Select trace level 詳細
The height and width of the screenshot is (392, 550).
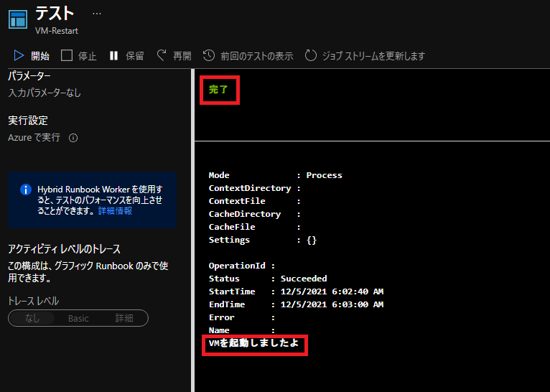(124, 318)
